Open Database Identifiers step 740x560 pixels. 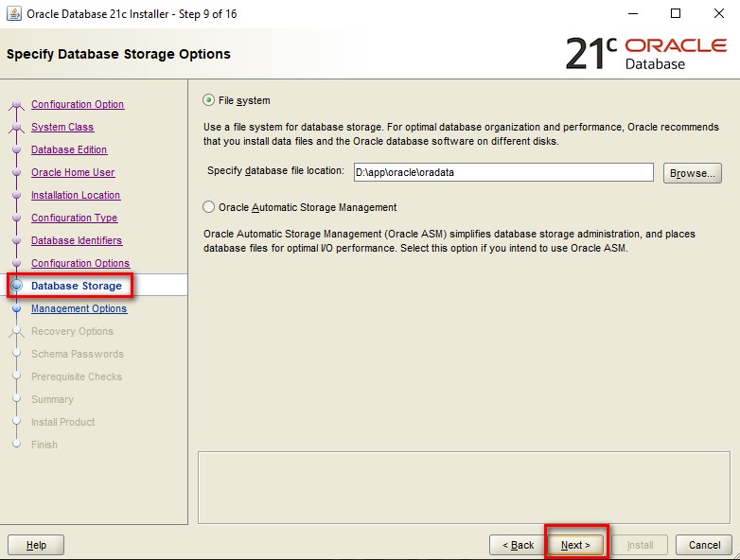(77, 240)
